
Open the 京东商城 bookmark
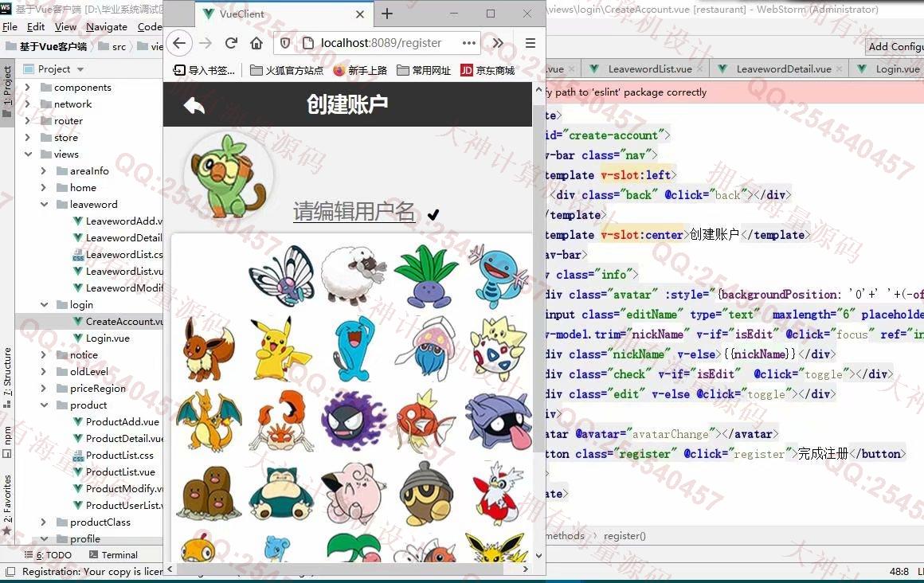pos(487,70)
